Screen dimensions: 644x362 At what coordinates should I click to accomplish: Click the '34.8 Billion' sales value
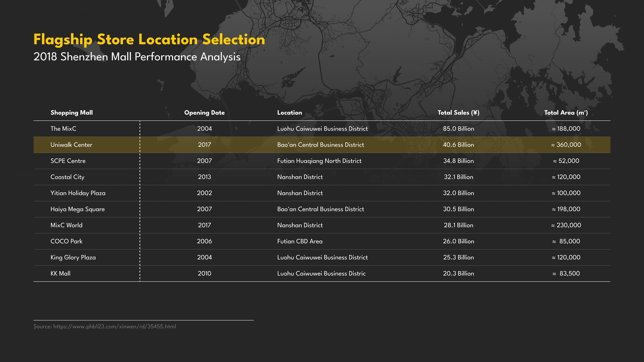[459, 161]
